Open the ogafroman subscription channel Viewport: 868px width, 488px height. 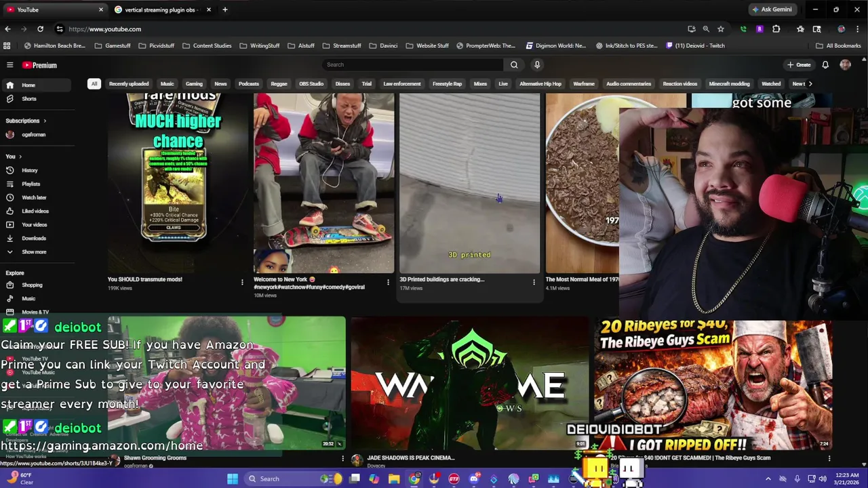37,134
